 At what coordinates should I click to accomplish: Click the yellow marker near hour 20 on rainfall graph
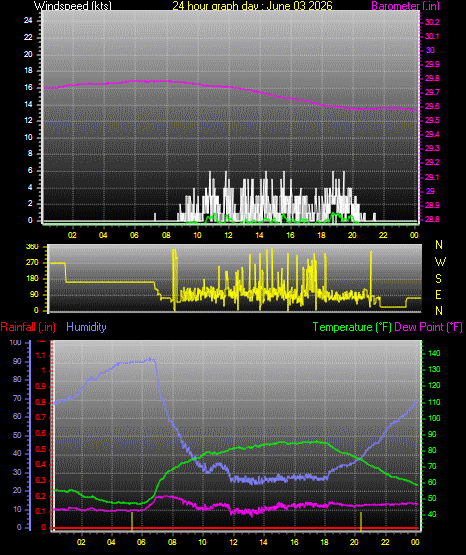point(361,521)
